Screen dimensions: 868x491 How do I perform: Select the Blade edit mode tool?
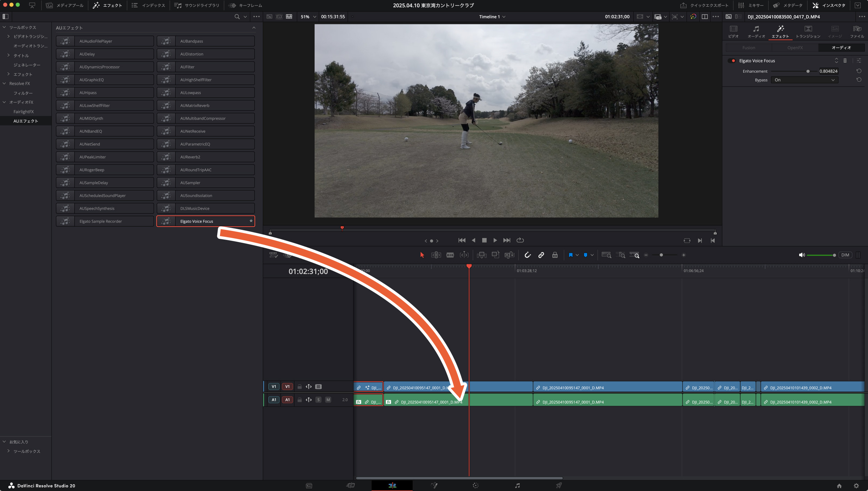click(x=450, y=255)
